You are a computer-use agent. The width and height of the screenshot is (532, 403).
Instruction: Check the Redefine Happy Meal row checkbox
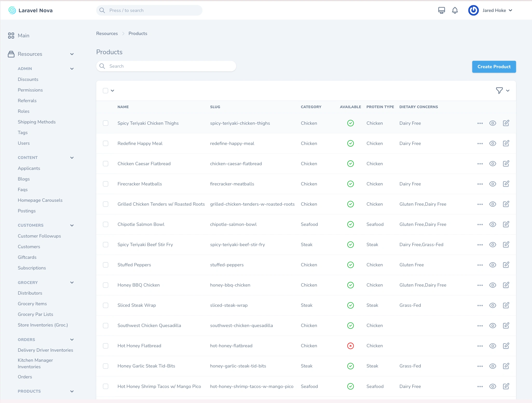coord(106,143)
